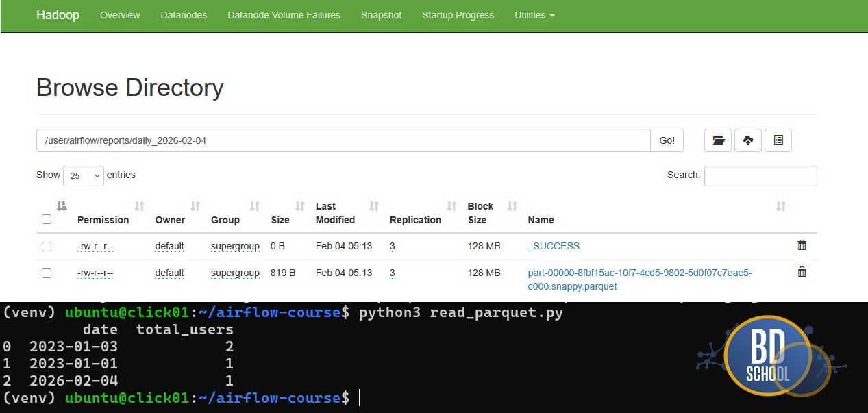Click the create directory folder icon
This screenshot has height=413, width=868.
click(x=718, y=140)
